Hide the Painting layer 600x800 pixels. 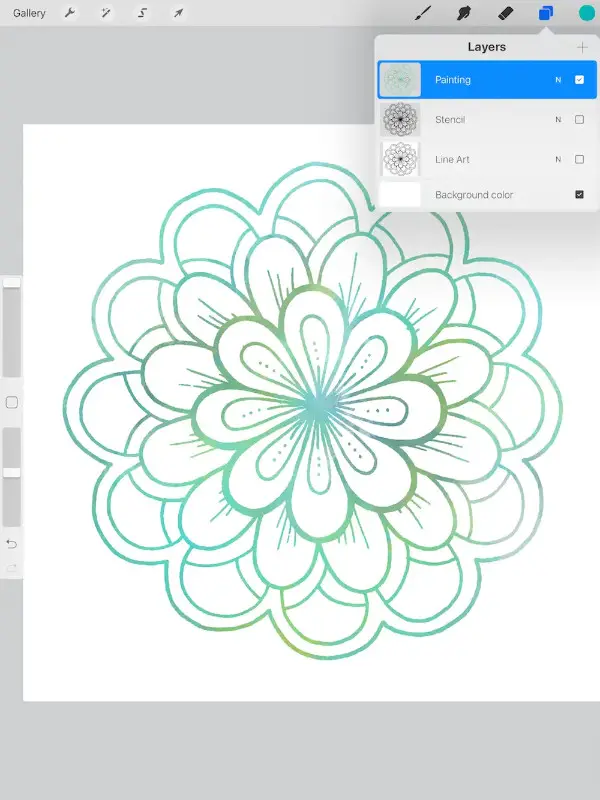(x=579, y=80)
